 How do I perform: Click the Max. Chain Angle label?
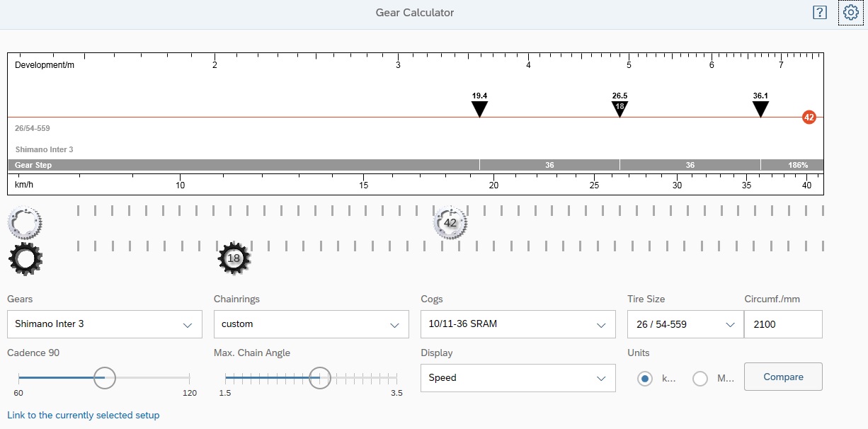click(252, 353)
